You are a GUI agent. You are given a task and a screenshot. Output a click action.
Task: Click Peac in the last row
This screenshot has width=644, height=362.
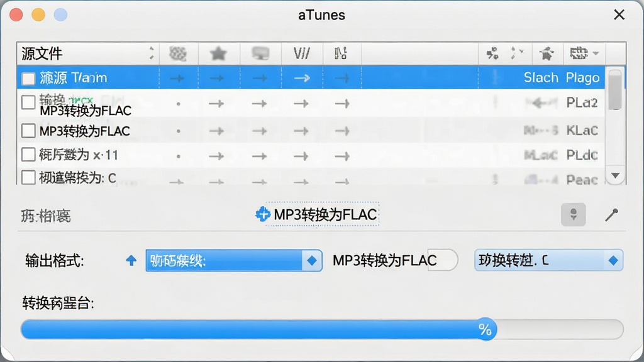pyautogui.click(x=582, y=179)
